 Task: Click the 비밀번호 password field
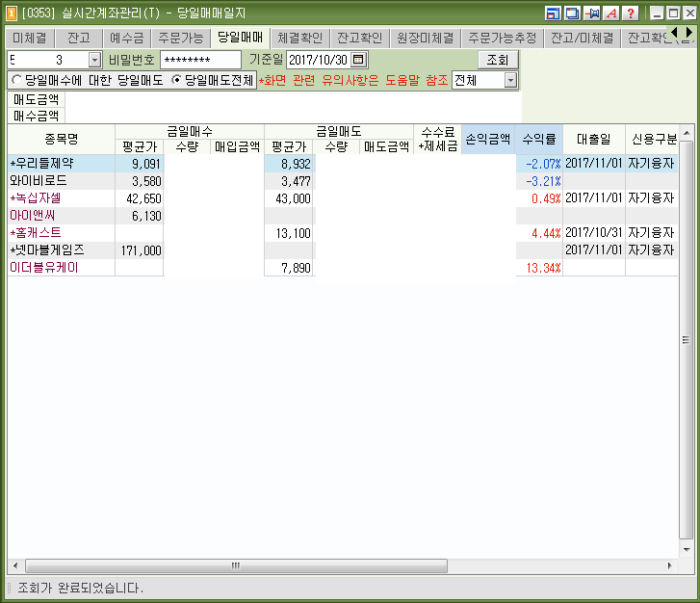[x=200, y=60]
